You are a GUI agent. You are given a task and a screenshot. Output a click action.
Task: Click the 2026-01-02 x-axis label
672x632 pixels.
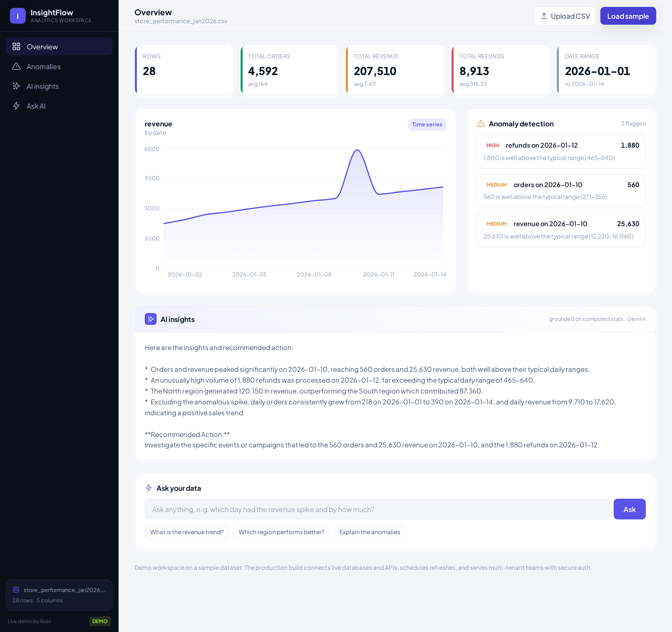pos(185,274)
